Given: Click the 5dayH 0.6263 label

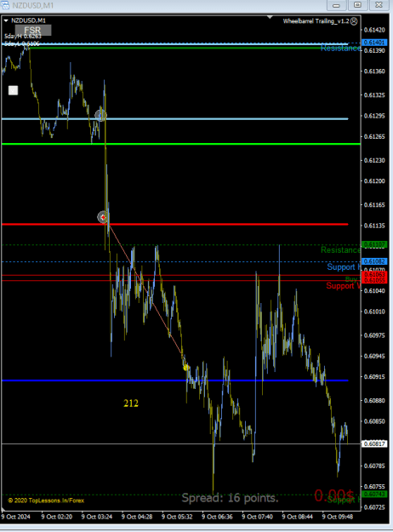Looking at the screenshot, I should pos(23,37).
